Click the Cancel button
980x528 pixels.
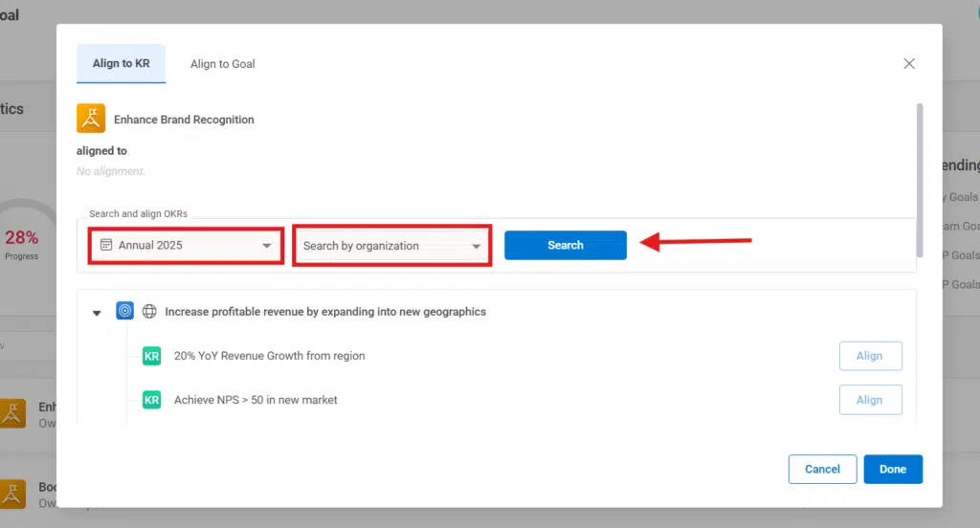pos(822,470)
